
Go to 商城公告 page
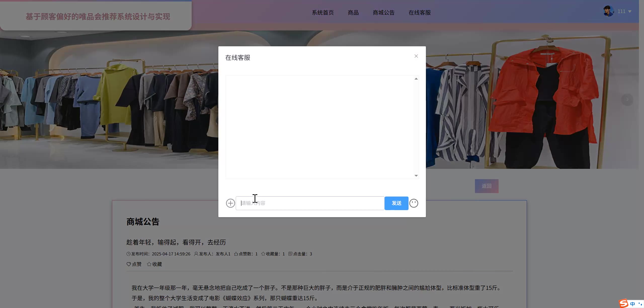[x=384, y=13]
